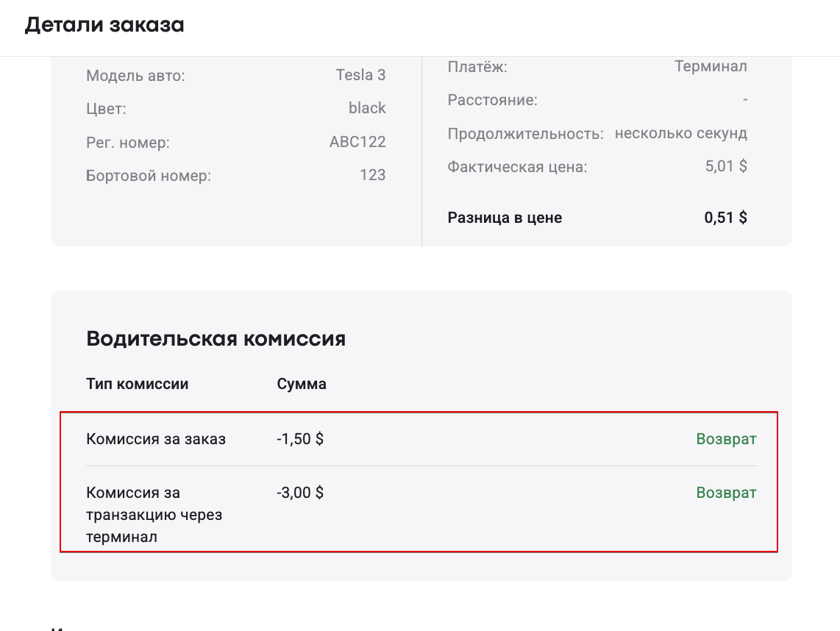
Task: Select the Комиссия за заказ row label
Action: 156,439
